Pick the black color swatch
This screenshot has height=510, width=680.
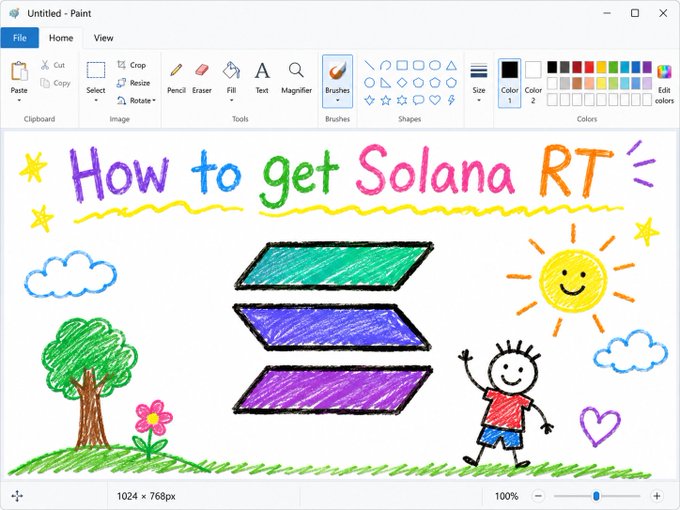pyautogui.click(x=552, y=67)
